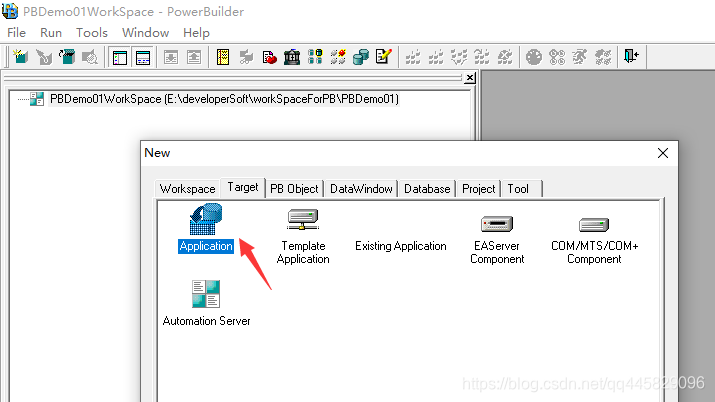This screenshot has width=715, height=402.
Task: Select PBDemo01WorkSpace in the system tree
Action: [x=224, y=99]
